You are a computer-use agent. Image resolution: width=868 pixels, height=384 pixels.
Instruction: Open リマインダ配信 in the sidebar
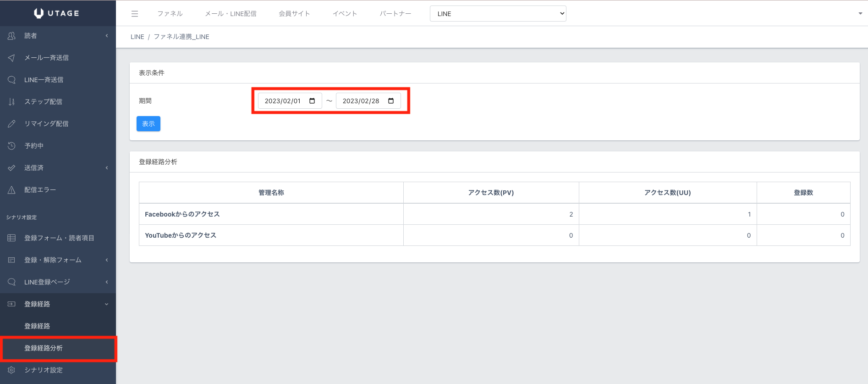[46, 124]
